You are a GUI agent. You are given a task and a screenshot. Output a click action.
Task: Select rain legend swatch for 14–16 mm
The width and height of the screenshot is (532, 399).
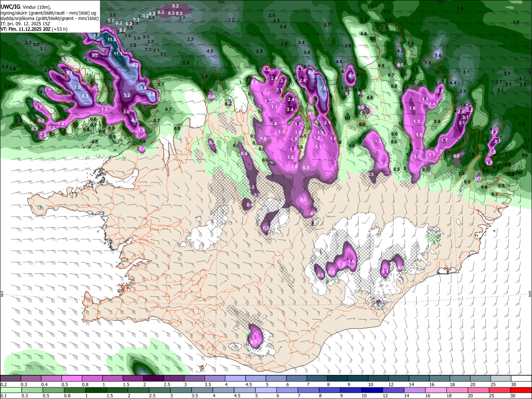415,390
